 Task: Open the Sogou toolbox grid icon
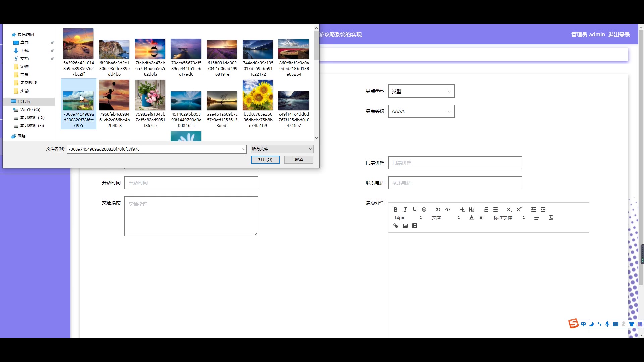click(640, 324)
